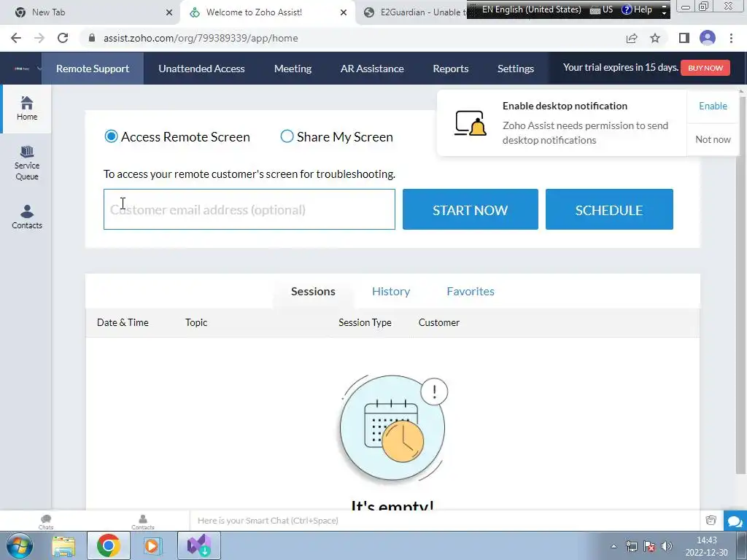
Task: Select the Access Remote Screen radio button
Action: (x=111, y=136)
